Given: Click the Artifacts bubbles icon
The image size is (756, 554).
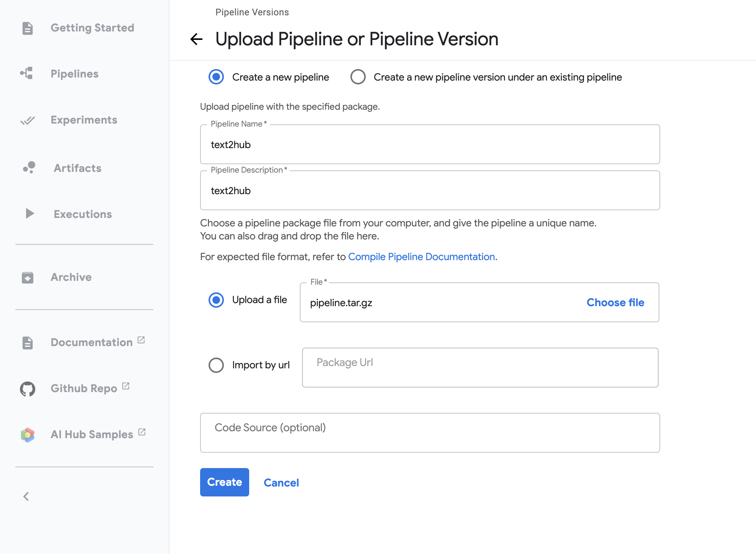Looking at the screenshot, I should point(29,168).
